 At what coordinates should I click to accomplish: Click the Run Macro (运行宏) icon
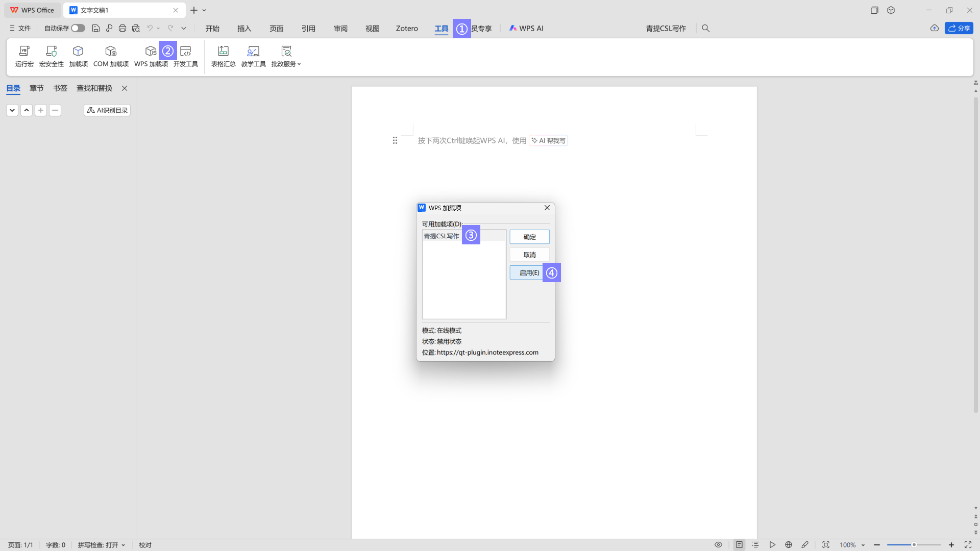pyautogui.click(x=24, y=56)
